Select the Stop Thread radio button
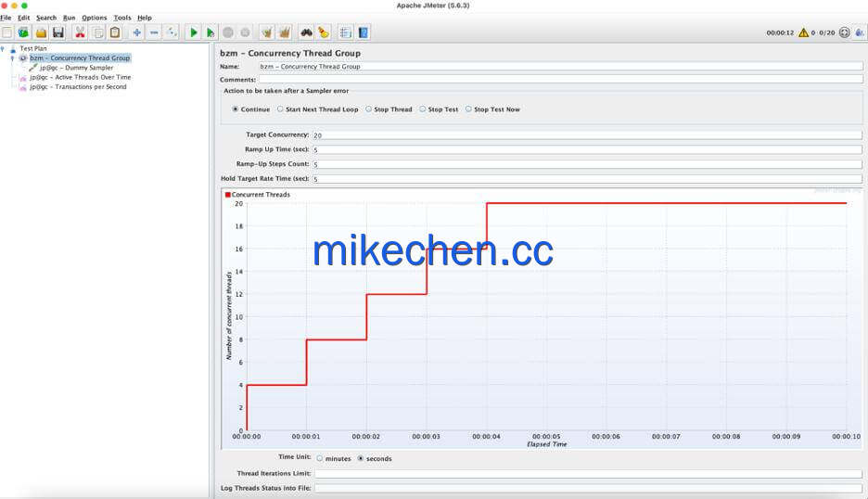The width and height of the screenshot is (868, 499). click(x=369, y=109)
